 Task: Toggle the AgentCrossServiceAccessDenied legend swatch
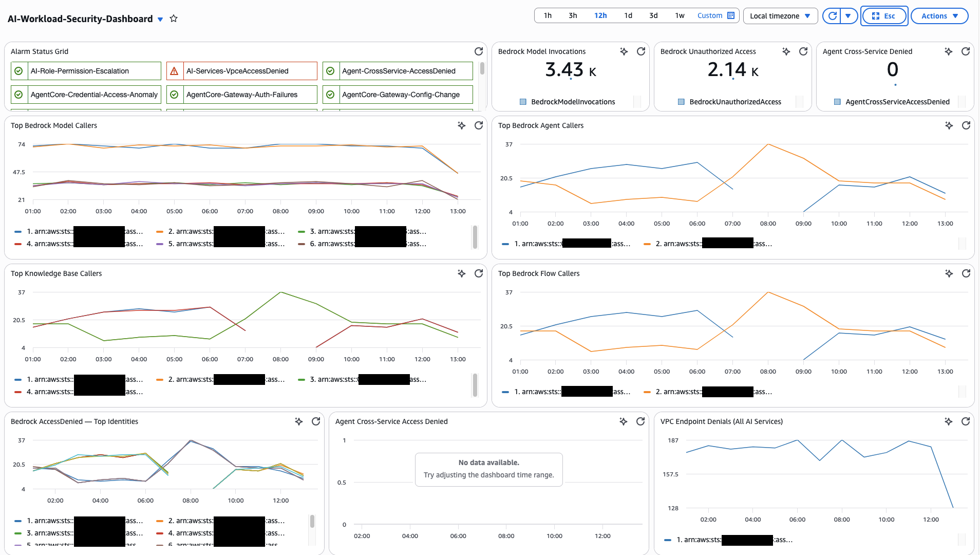click(837, 102)
